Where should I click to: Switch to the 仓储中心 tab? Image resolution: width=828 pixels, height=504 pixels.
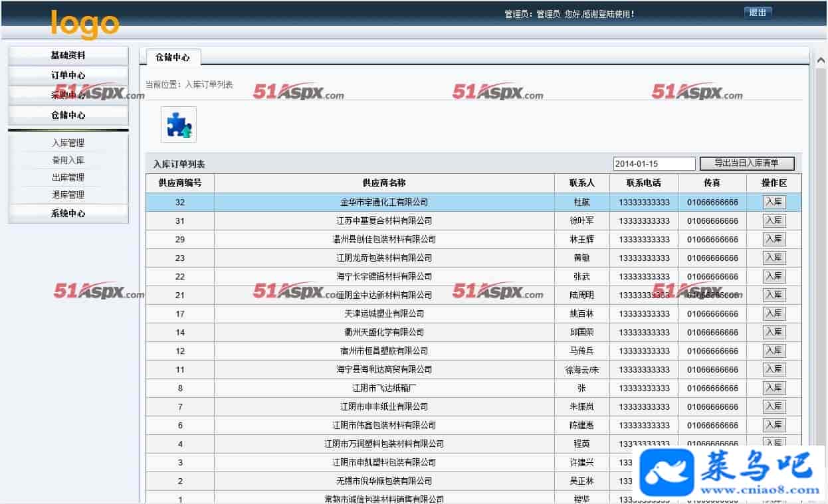click(x=173, y=58)
